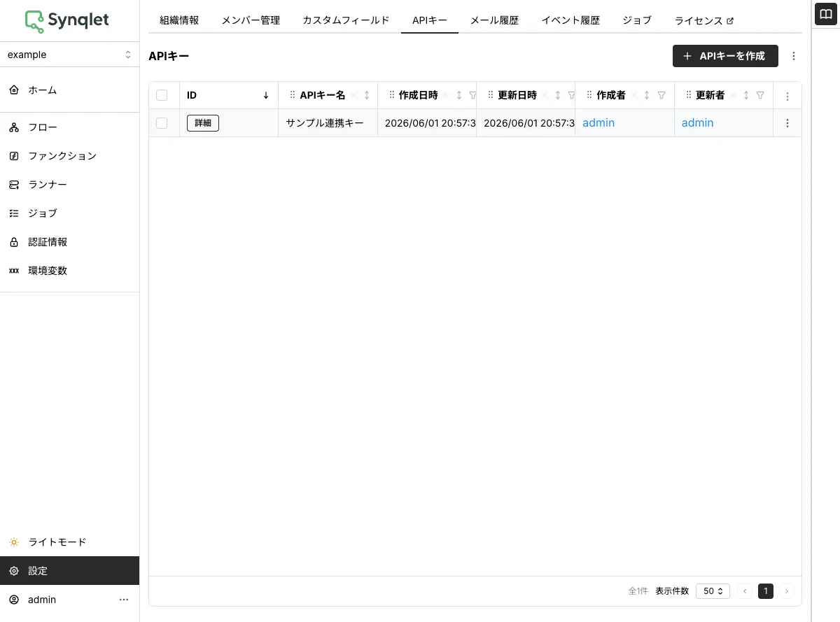
Task: Switch to the ジョブ tab
Action: 637,20
